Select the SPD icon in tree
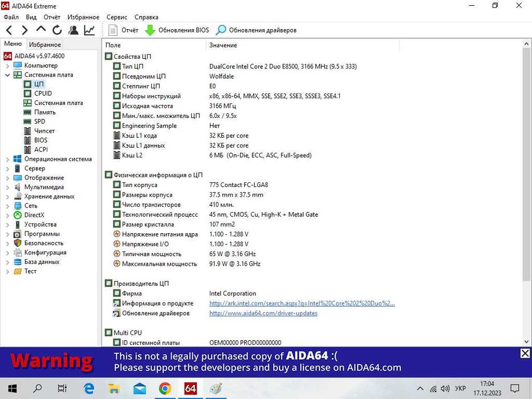 (27, 121)
